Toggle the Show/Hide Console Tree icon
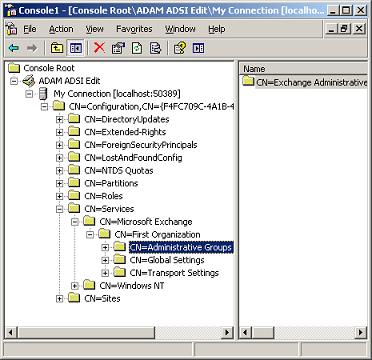This screenshot has width=372, height=360. [x=75, y=48]
